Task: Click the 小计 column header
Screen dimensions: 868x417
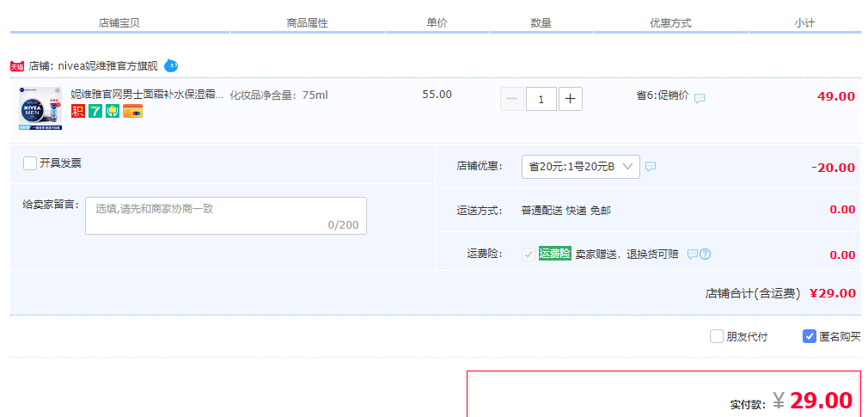Action: 804,23
